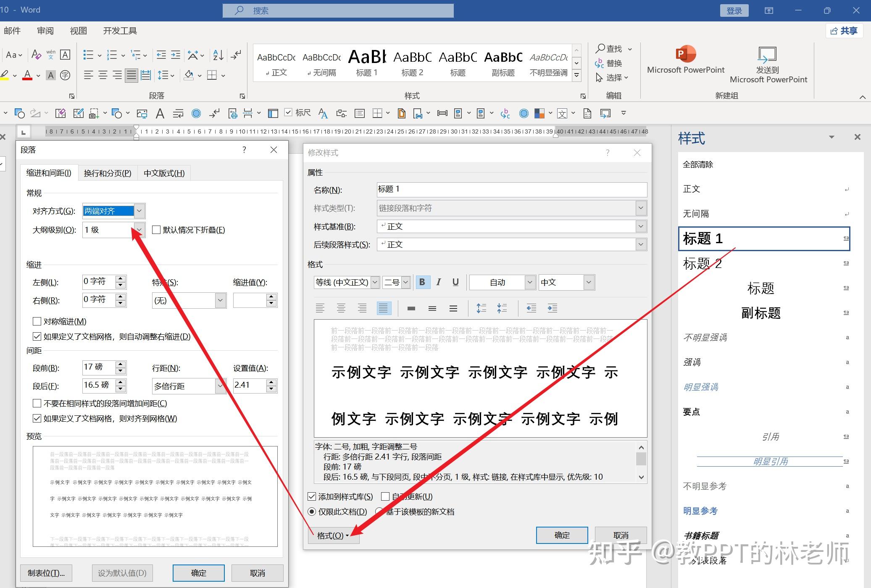This screenshot has height=588, width=871.
Task: Select 仅限此文档 radio button
Action: [312, 512]
